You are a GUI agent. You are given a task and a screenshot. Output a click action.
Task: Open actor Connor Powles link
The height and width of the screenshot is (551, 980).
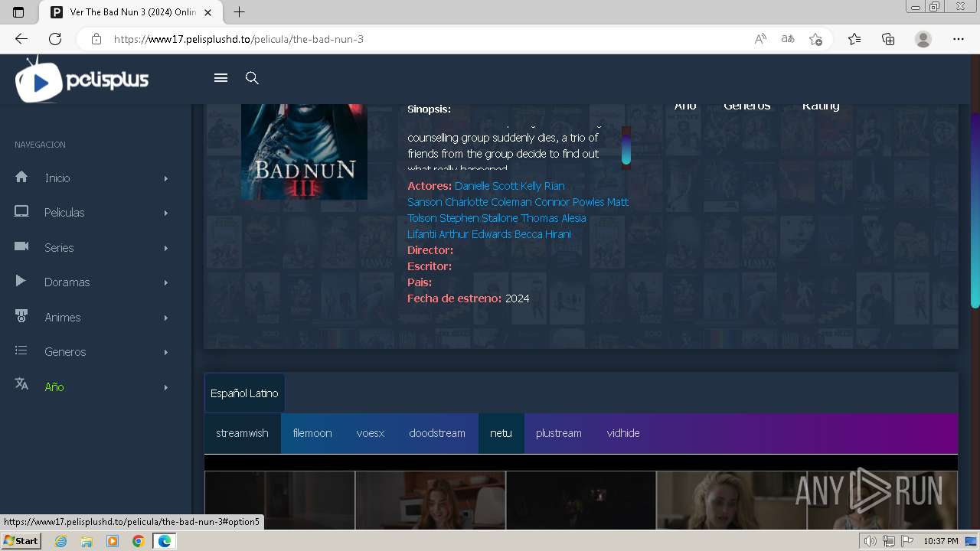570,202
